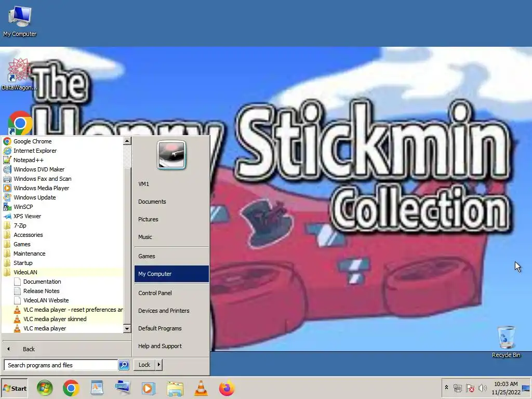Open Music from the start menu
The image size is (532, 399).
click(x=171, y=237)
